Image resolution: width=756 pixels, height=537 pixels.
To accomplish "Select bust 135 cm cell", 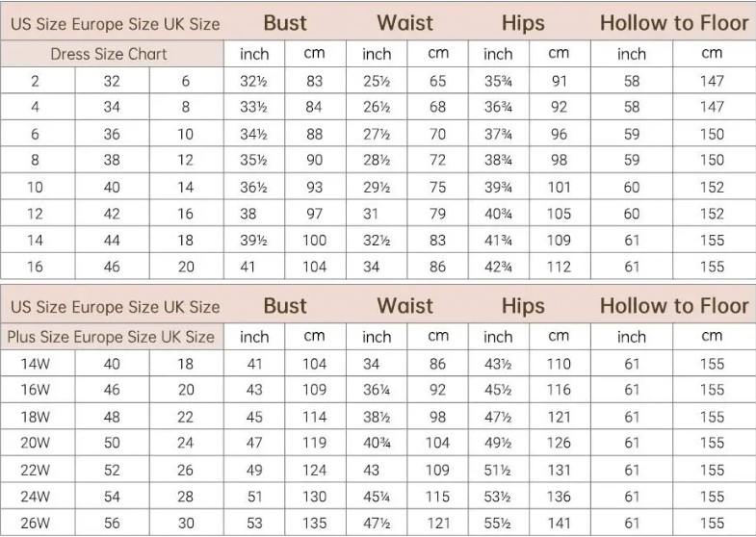I will tap(315, 523).
